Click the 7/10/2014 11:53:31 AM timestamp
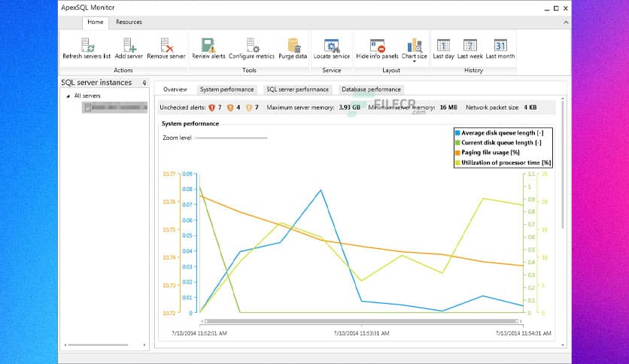629x364 pixels. tap(361, 333)
